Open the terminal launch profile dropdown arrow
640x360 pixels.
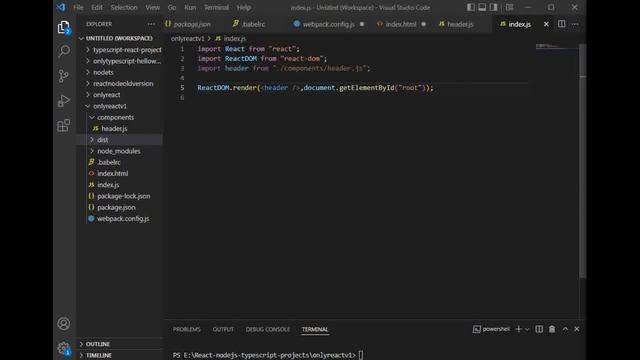click(527, 329)
